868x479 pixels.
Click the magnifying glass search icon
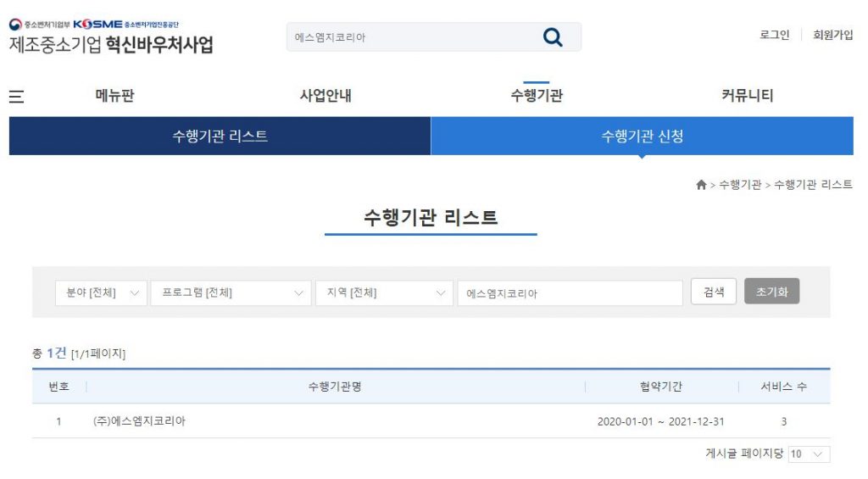click(x=553, y=37)
